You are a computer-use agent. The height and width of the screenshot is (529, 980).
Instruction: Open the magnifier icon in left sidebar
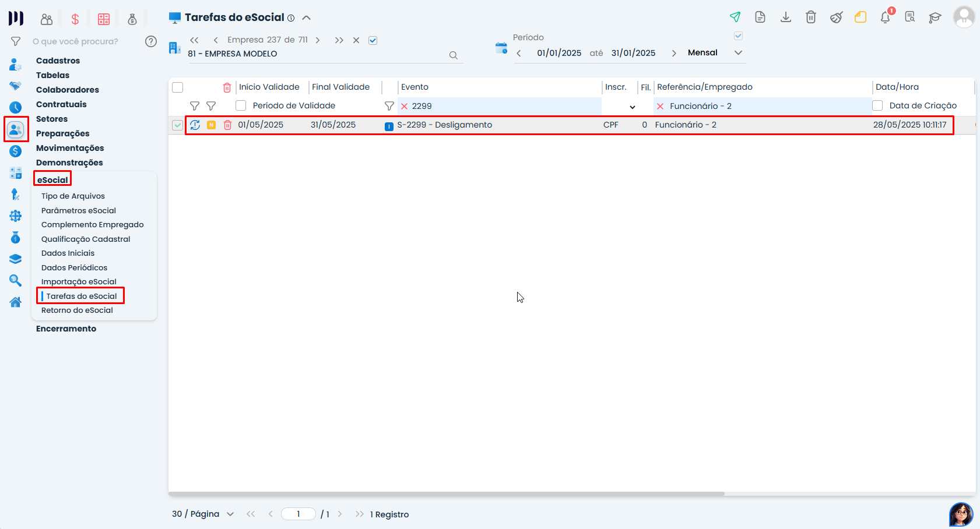[x=16, y=281]
